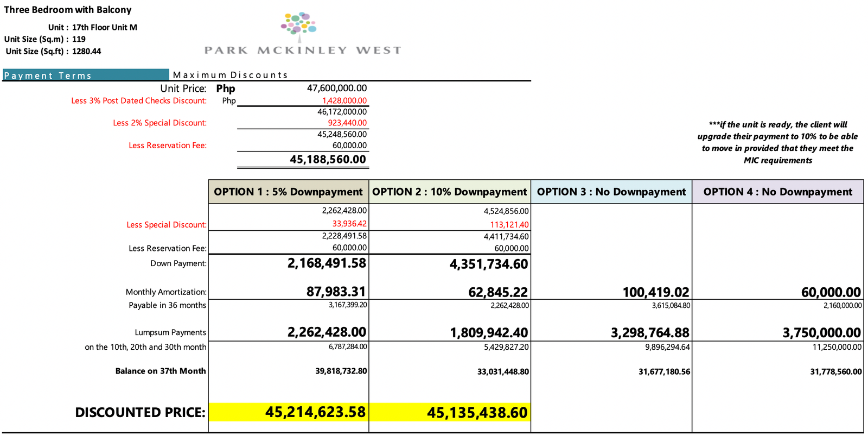Viewport: 868px width, 435px height.
Task: Select Option 3 monthly amortization 100,419.02
Action: (655, 292)
